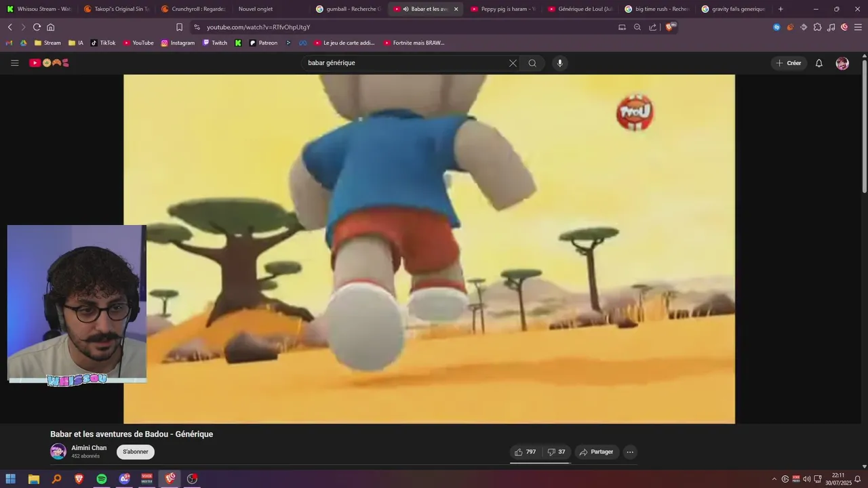This screenshot has height=488, width=868.
Task: Click the address bar URL
Action: pyautogui.click(x=258, y=27)
